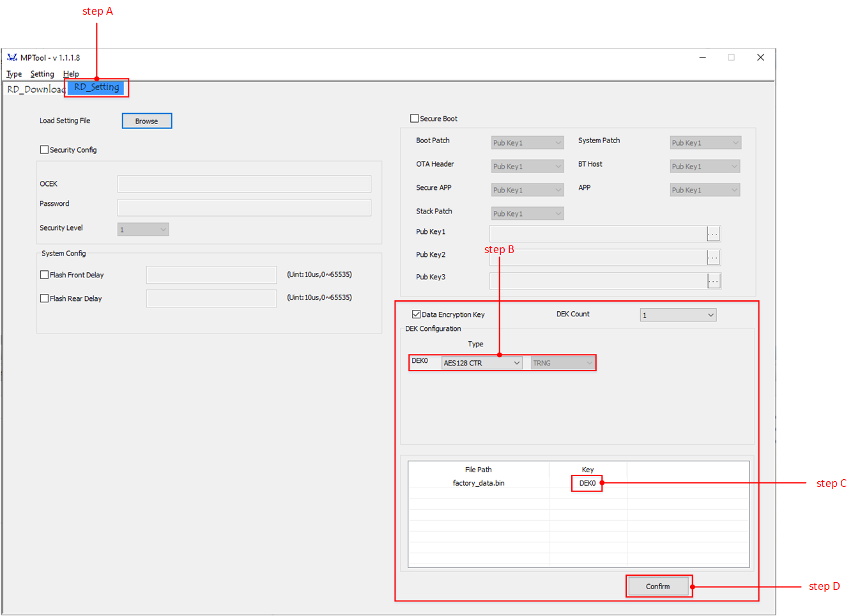The image size is (853, 616).
Task: Open the DEK0 type dropdown showing AES128 CTR
Action: click(x=481, y=362)
